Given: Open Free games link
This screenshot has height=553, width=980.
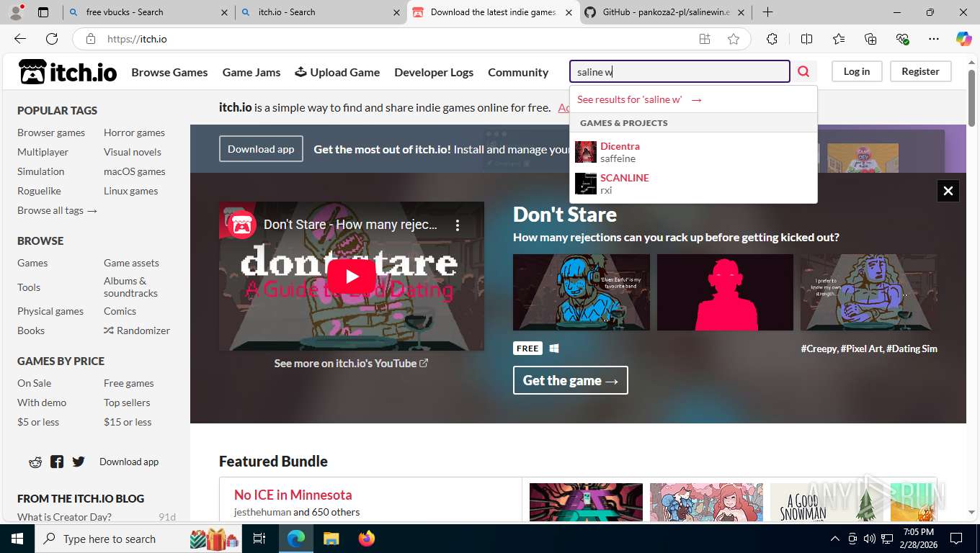Looking at the screenshot, I should click(129, 383).
